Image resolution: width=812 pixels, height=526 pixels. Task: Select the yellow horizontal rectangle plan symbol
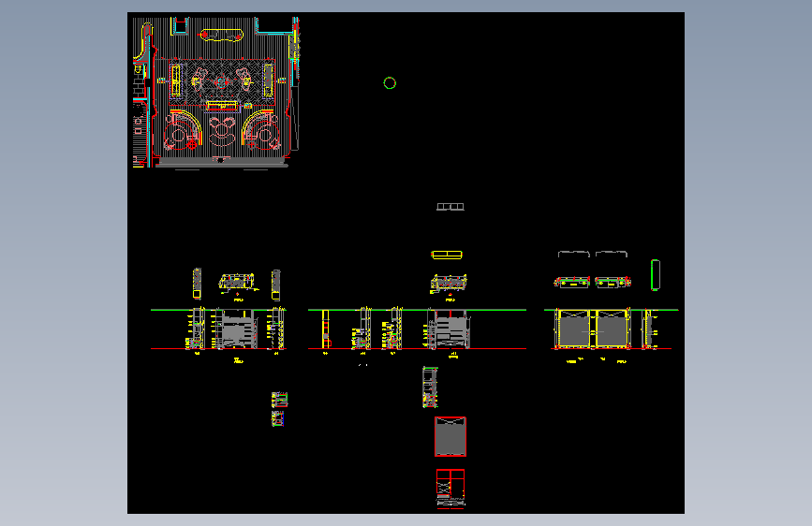click(x=447, y=255)
